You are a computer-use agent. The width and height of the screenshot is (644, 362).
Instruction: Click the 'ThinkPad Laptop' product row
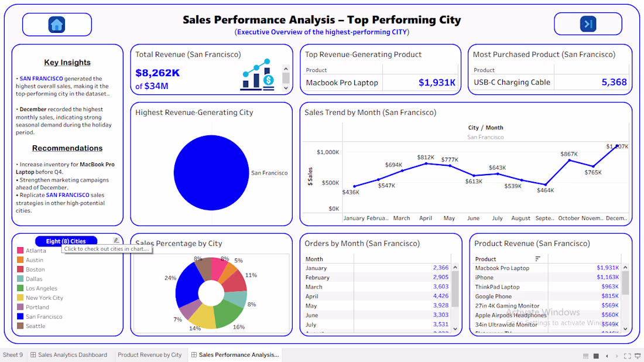(x=548, y=287)
